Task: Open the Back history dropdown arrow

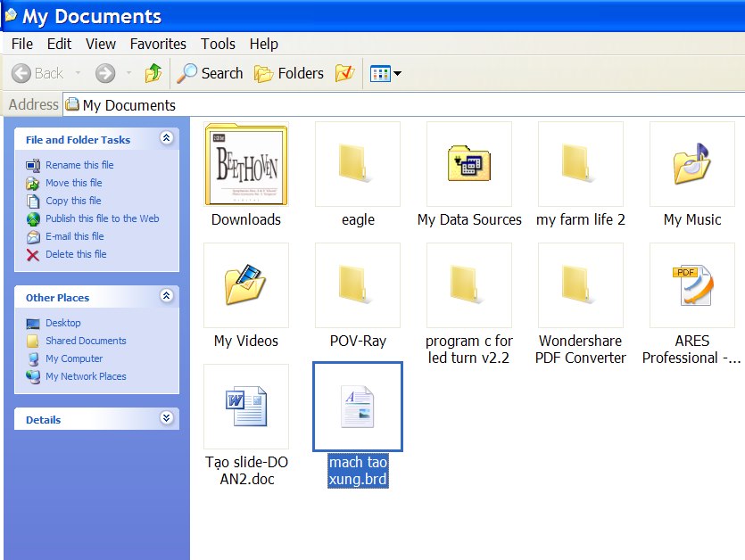Action: (x=78, y=73)
